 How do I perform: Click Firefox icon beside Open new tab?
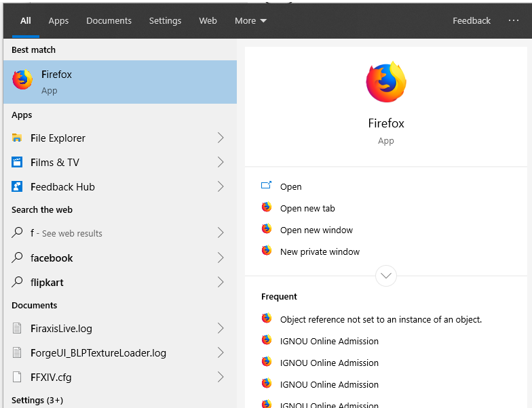(x=267, y=207)
